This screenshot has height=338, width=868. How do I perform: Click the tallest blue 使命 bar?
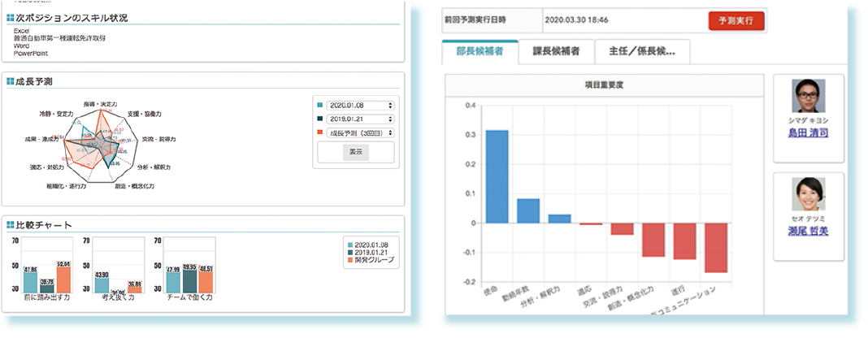pos(497,176)
